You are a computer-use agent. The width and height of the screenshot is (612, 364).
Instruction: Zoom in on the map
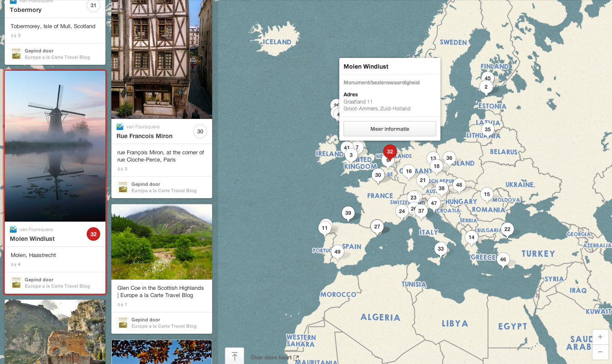tap(600, 337)
